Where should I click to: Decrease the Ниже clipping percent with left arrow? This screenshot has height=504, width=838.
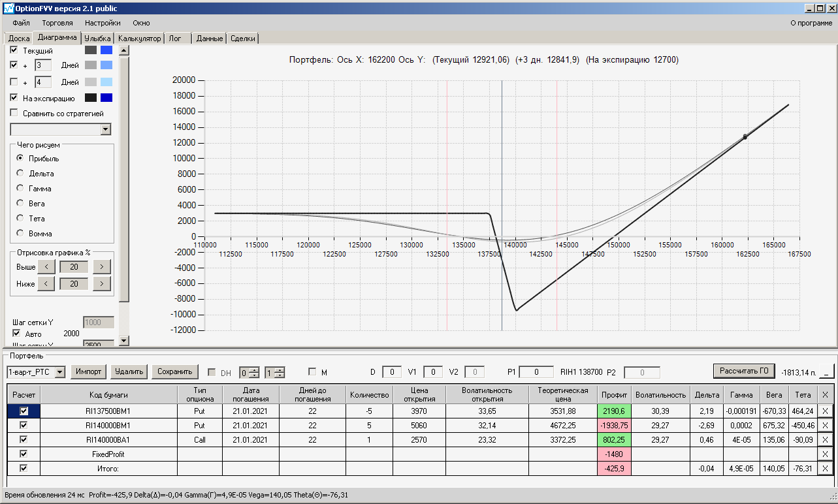point(46,283)
